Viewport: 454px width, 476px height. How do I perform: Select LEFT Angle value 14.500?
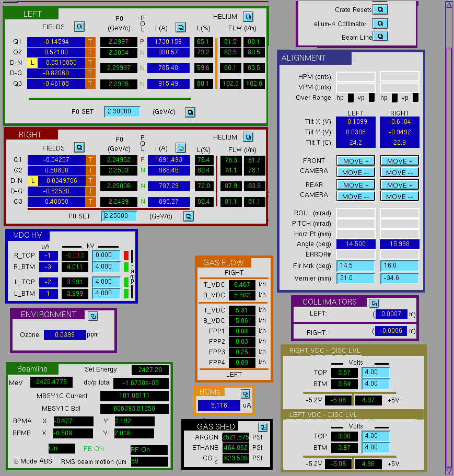[356, 244]
